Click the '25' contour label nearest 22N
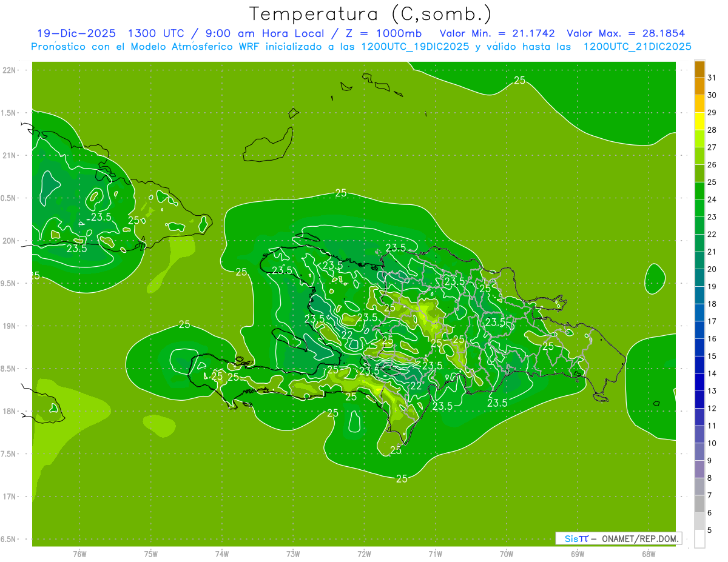The height and width of the screenshot is (562, 728). tap(519, 80)
